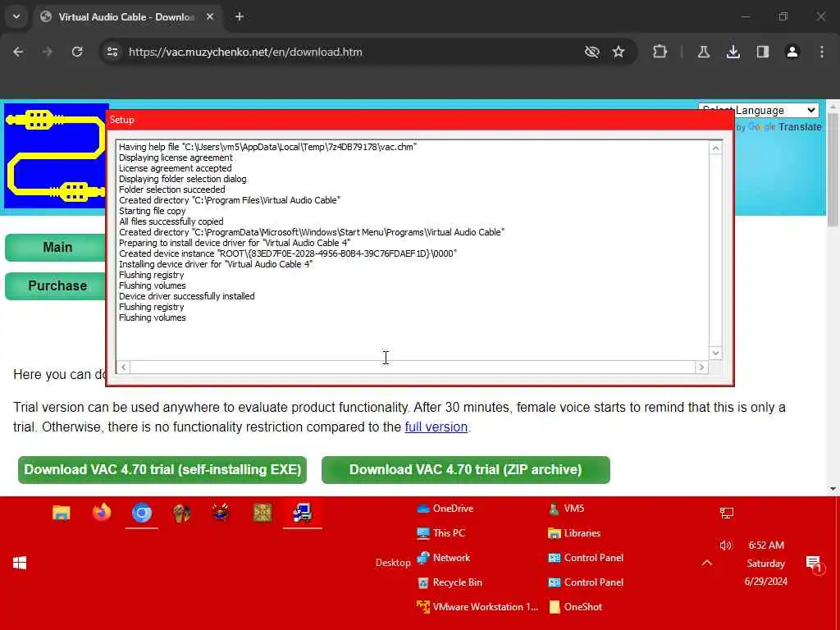Open Network in Desktop toolbar
The height and width of the screenshot is (630, 840).
coord(444,558)
